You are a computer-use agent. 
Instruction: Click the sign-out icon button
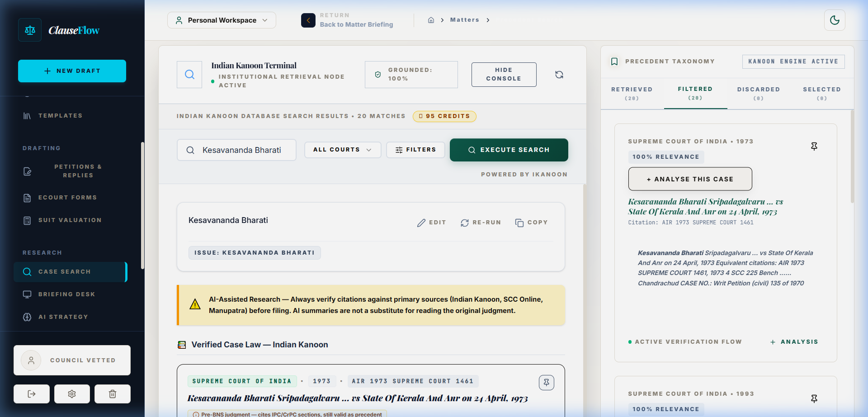[32, 394]
